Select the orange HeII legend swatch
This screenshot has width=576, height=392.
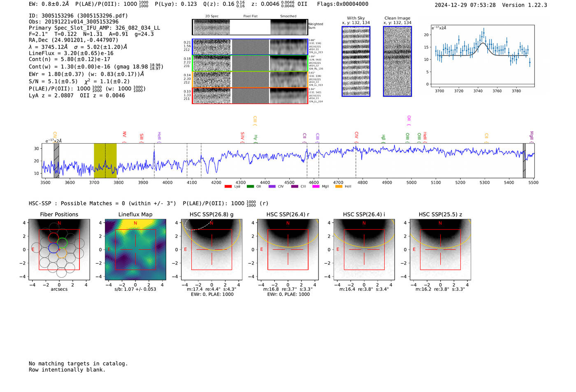click(x=339, y=186)
